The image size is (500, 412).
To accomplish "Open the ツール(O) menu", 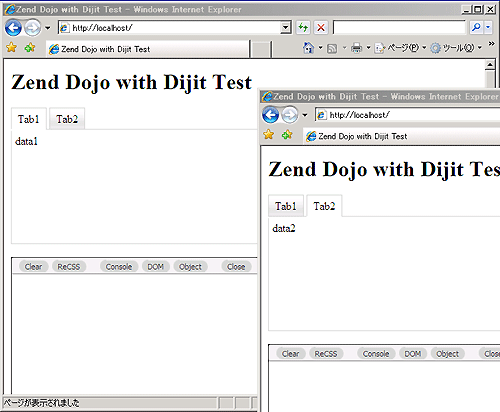I will point(456,48).
